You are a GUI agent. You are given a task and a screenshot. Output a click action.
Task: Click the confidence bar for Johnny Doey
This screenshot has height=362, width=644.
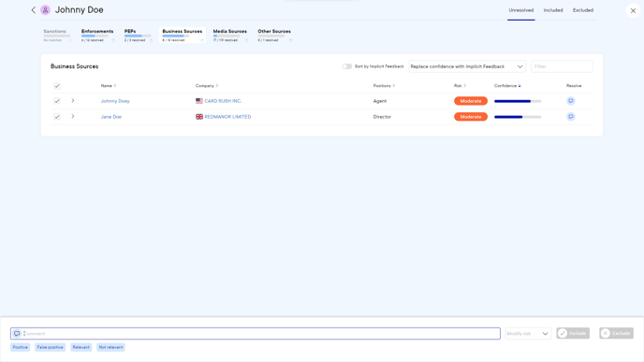(x=518, y=101)
